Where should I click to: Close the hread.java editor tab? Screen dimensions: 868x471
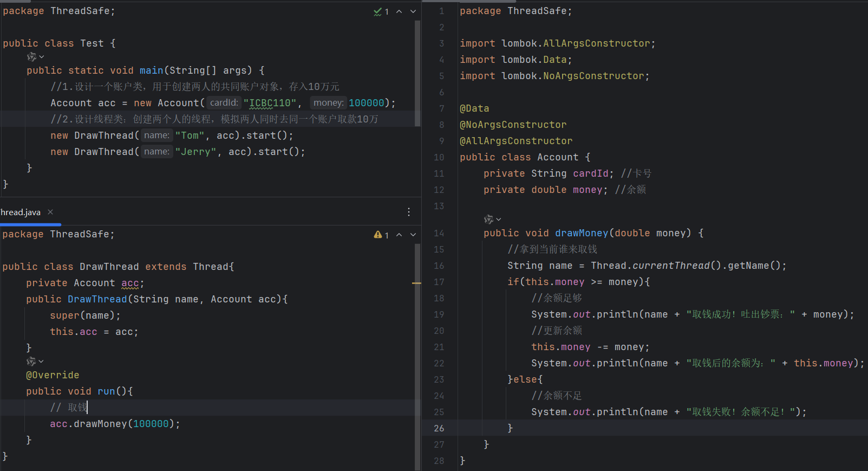(x=50, y=212)
